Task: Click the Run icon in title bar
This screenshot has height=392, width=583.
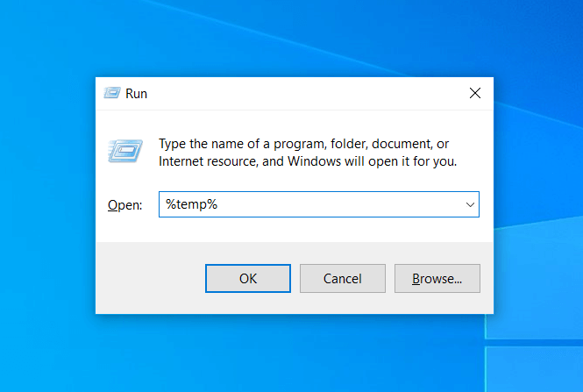Action: pos(112,93)
